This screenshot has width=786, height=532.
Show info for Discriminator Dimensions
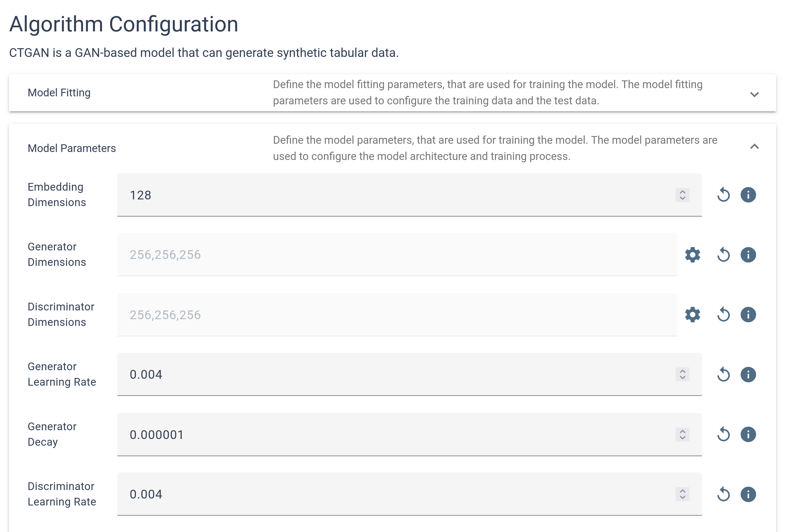[748, 315]
